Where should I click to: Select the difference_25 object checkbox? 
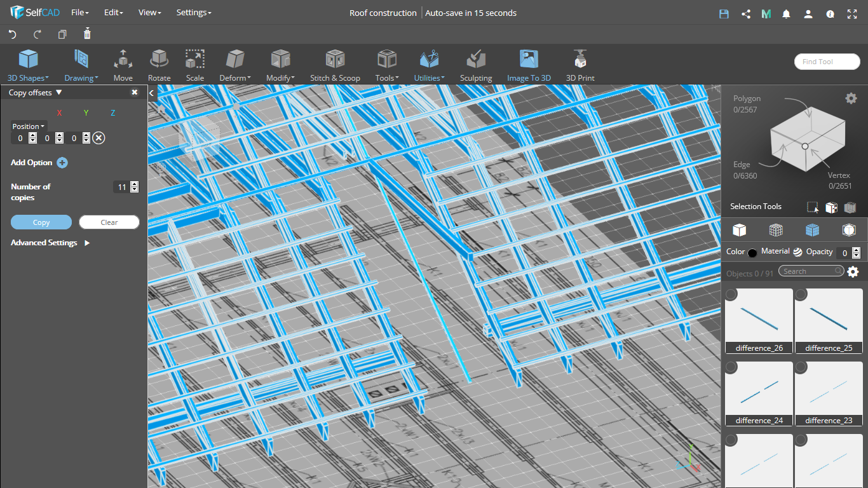[x=801, y=294]
